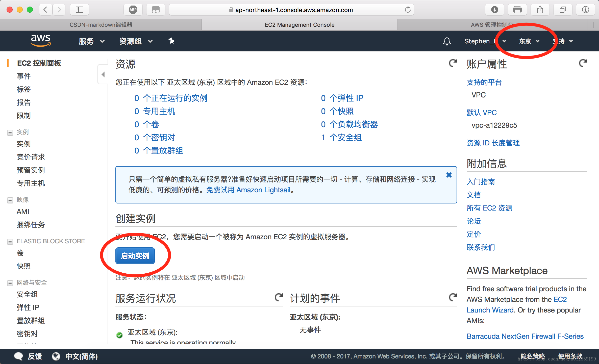599x364 pixels.
Task: Open new tab with plus button
Action: pyautogui.click(x=593, y=25)
